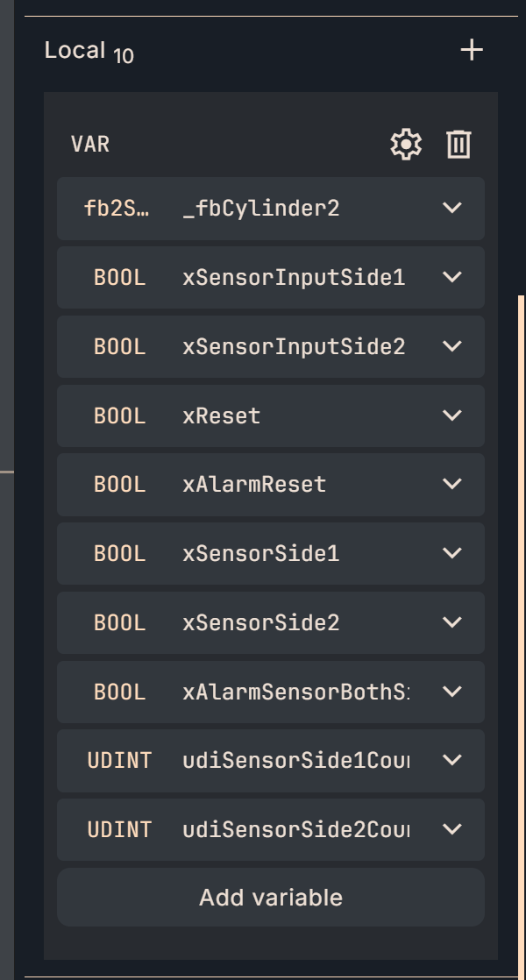Open the xReset variable chevron
Screen dimensions: 526x980
[452, 415]
